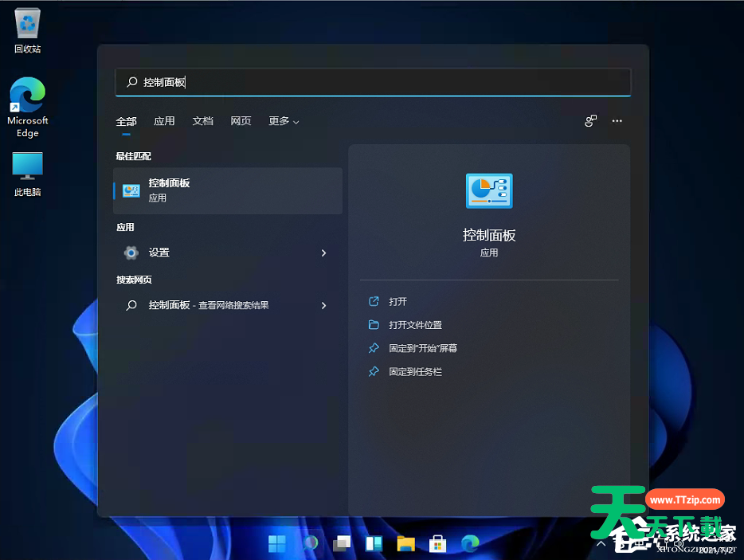Open Microsoft Store on taskbar

(x=437, y=543)
